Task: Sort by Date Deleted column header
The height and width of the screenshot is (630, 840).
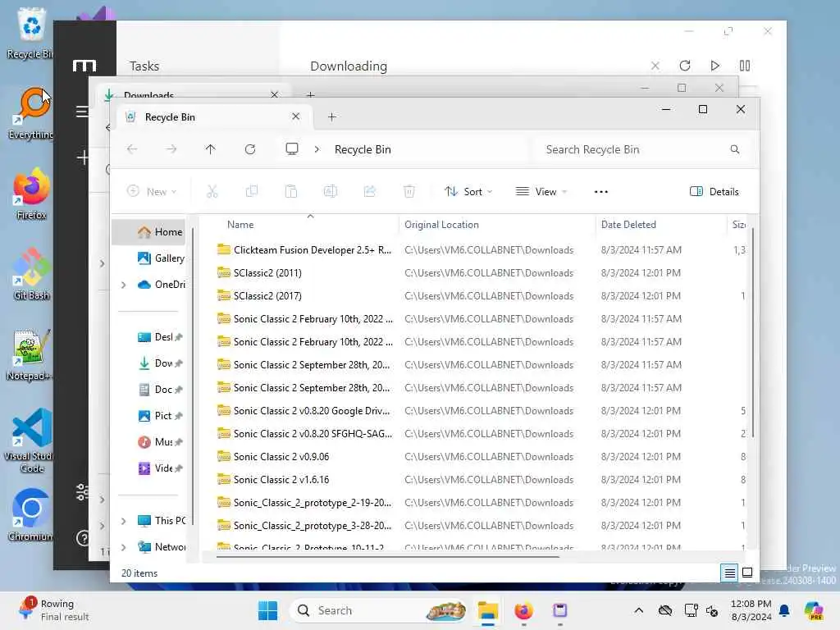Action: click(628, 225)
